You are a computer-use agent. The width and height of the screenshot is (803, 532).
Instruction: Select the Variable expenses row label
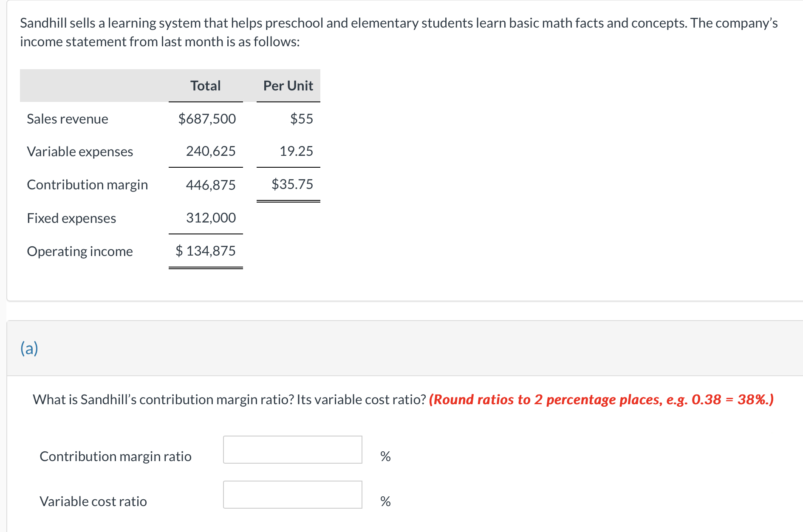tap(80, 152)
